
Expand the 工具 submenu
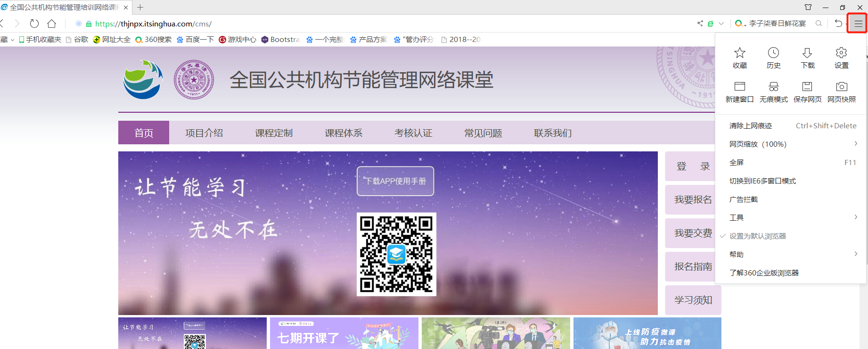[791, 218]
